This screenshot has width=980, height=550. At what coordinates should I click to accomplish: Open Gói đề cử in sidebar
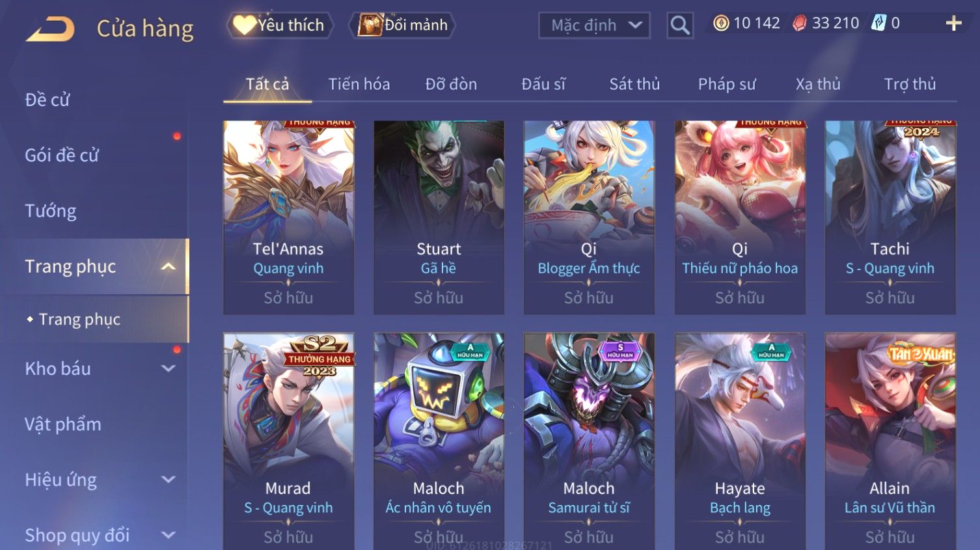click(62, 155)
